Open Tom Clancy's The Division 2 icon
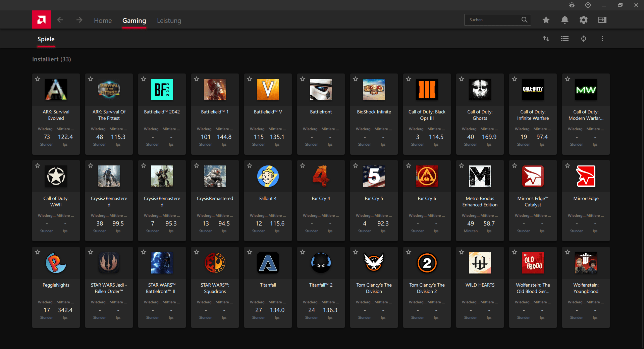This screenshot has width=644, height=349. pos(427,263)
